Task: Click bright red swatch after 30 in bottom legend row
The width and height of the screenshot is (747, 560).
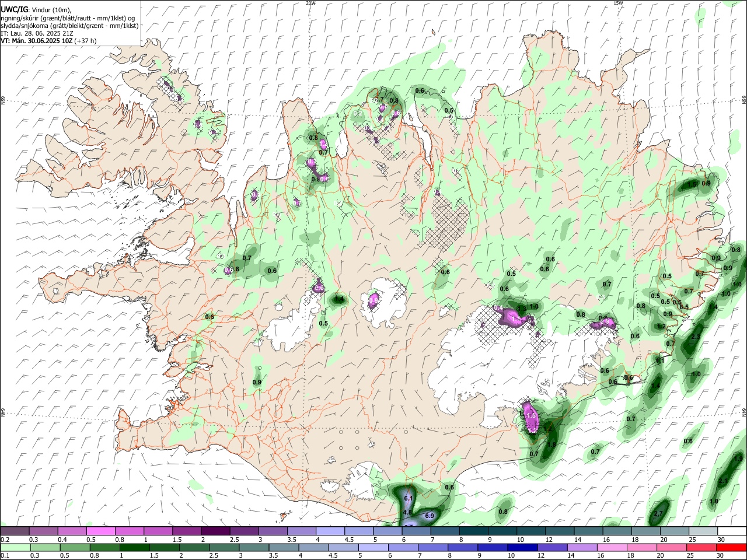Action: pyautogui.click(x=732, y=547)
